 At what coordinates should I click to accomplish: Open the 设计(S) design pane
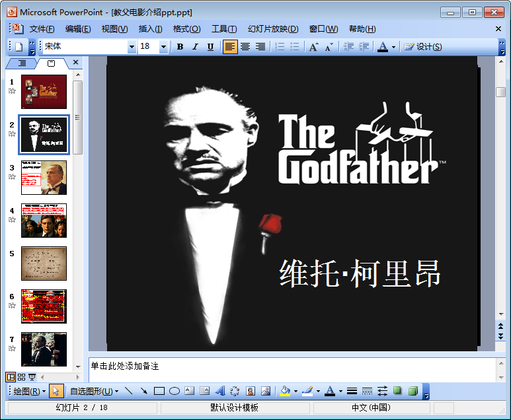pos(422,47)
